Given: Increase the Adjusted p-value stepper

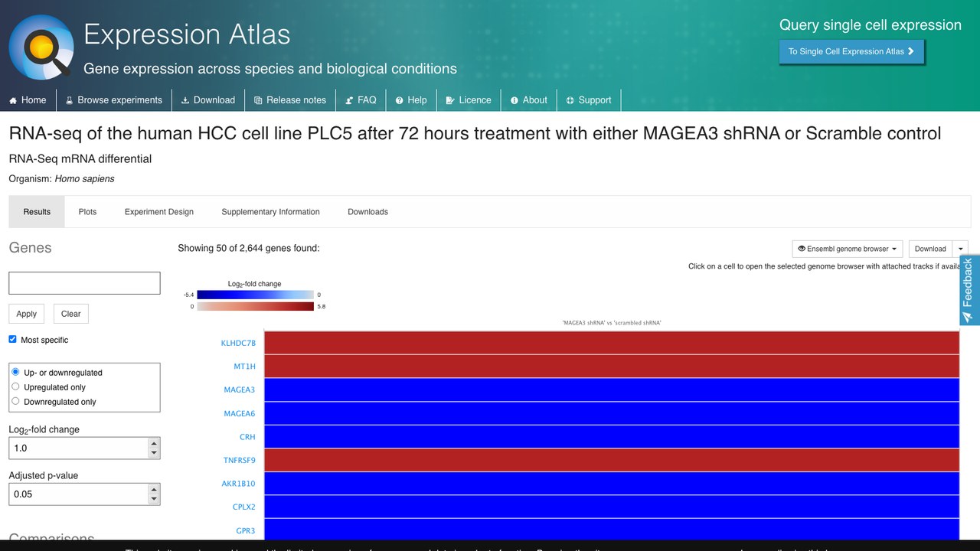Looking at the screenshot, I should pos(154,489).
